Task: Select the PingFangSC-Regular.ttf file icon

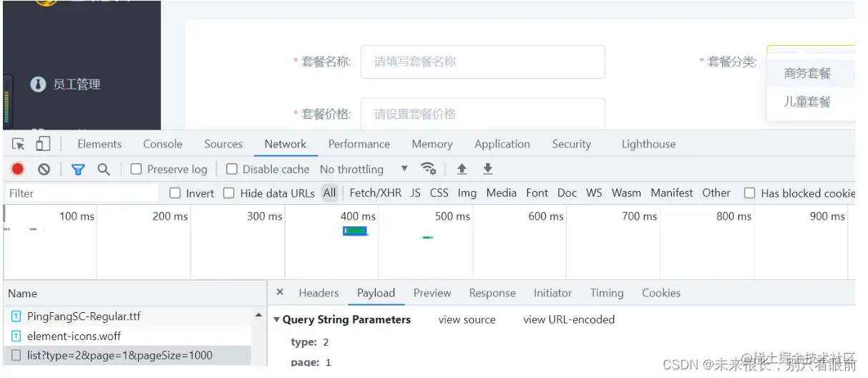Action: [16, 316]
